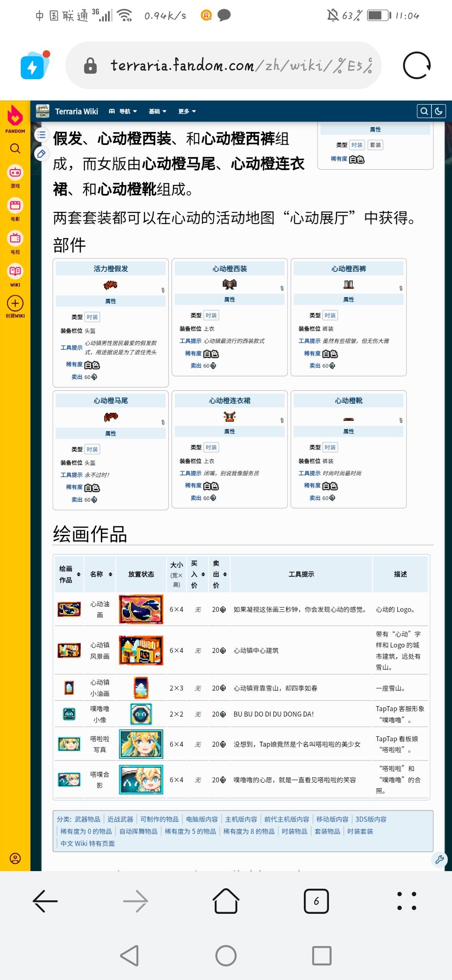Open browser four-dot menu

point(407,901)
